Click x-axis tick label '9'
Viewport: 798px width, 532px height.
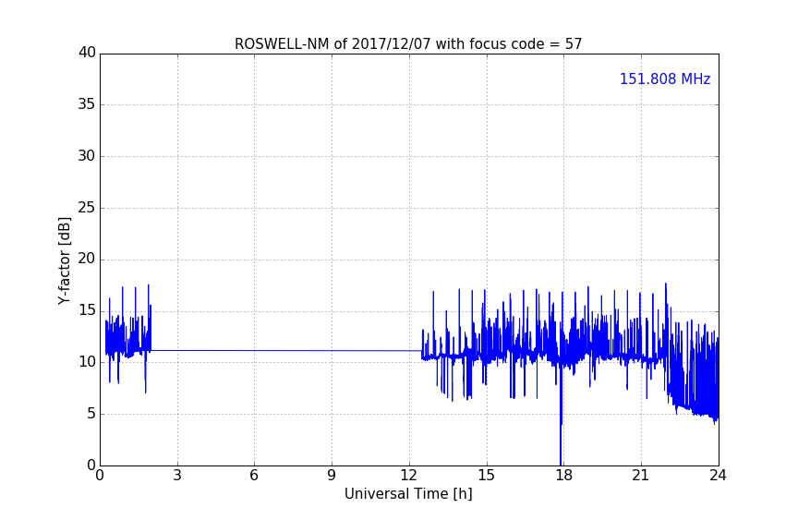(332, 476)
